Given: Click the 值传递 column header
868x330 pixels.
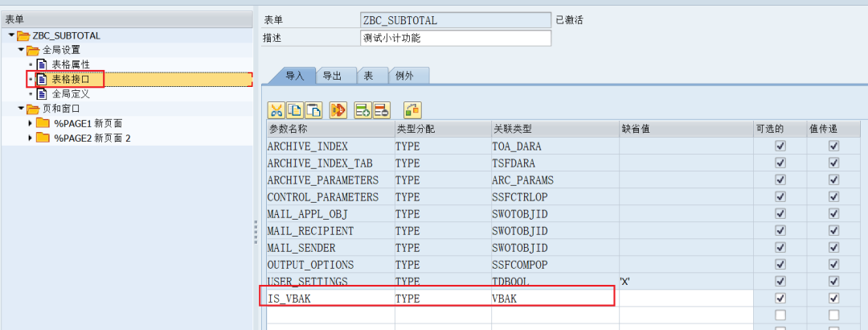Looking at the screenshot, I should (833, 130).
